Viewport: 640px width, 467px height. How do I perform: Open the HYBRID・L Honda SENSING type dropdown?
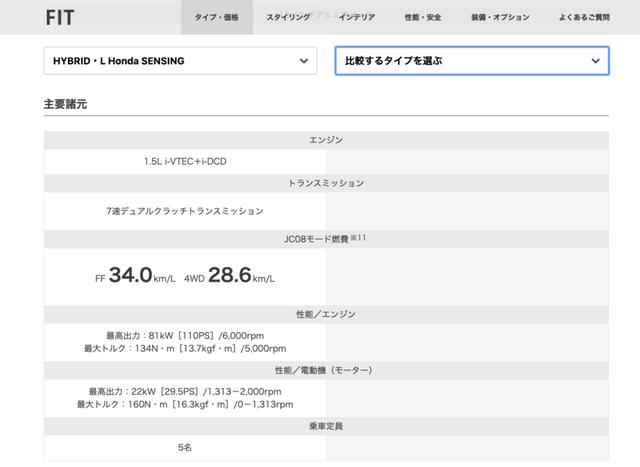[x=180, y=62]
